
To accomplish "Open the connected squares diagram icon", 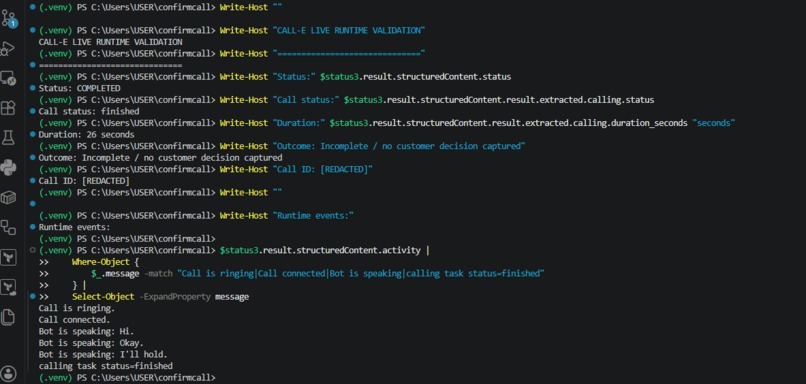I will tap(8, 227).
